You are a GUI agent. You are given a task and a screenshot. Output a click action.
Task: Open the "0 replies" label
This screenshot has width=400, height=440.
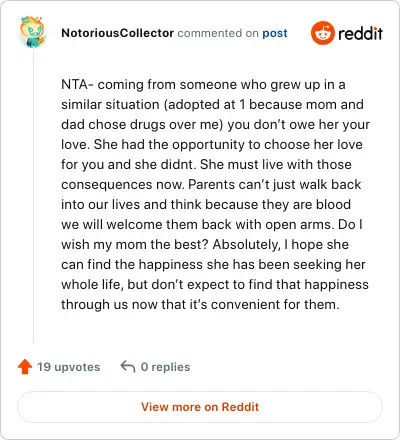click(x=165, y=367)
